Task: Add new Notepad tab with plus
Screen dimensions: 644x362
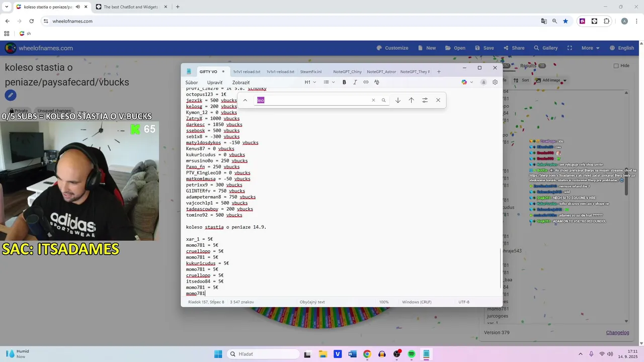Action: point(439,71)
